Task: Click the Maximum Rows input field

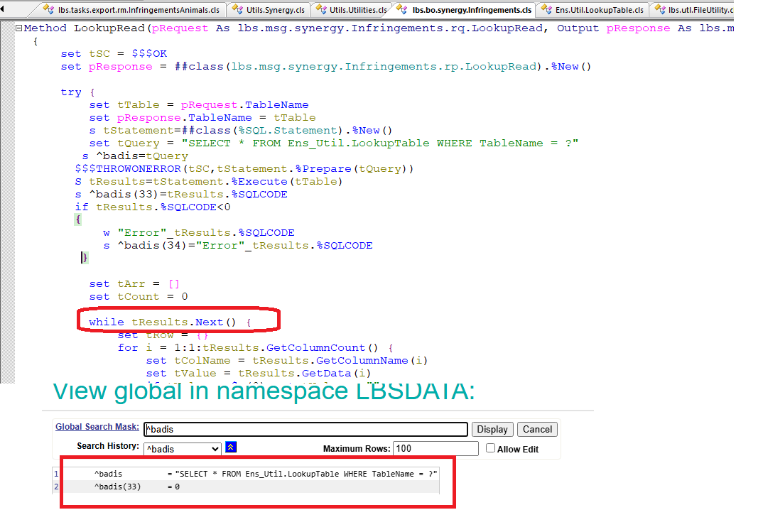Action: [436, 448]
